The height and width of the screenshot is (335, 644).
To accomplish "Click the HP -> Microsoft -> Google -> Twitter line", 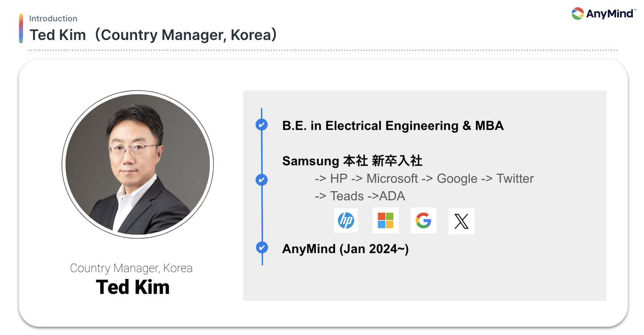I will coord(424,179).
